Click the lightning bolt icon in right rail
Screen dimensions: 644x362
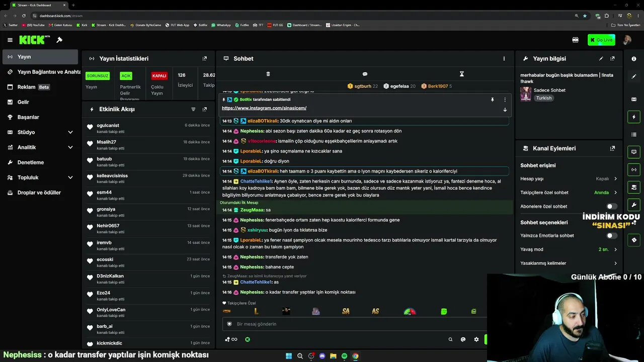634,117
